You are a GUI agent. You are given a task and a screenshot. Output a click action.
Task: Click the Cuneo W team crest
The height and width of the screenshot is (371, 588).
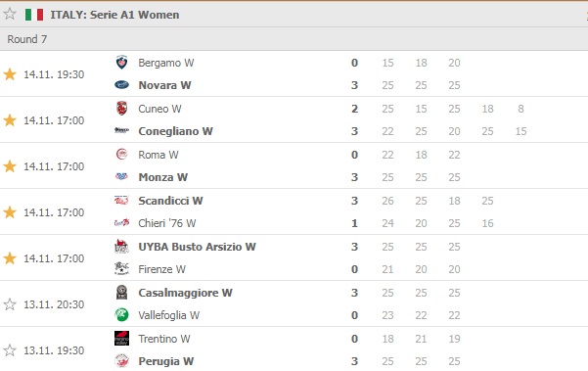coord(121,109)
